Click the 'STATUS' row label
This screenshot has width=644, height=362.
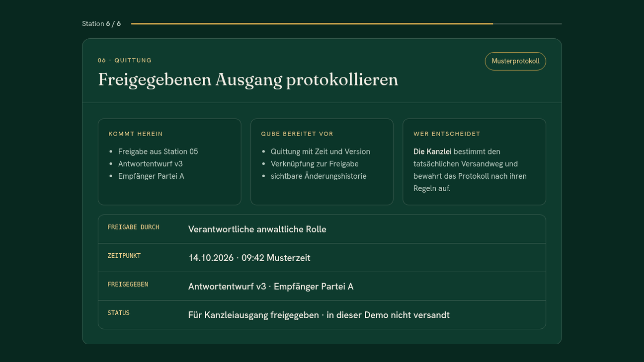(x=118, y=313)
